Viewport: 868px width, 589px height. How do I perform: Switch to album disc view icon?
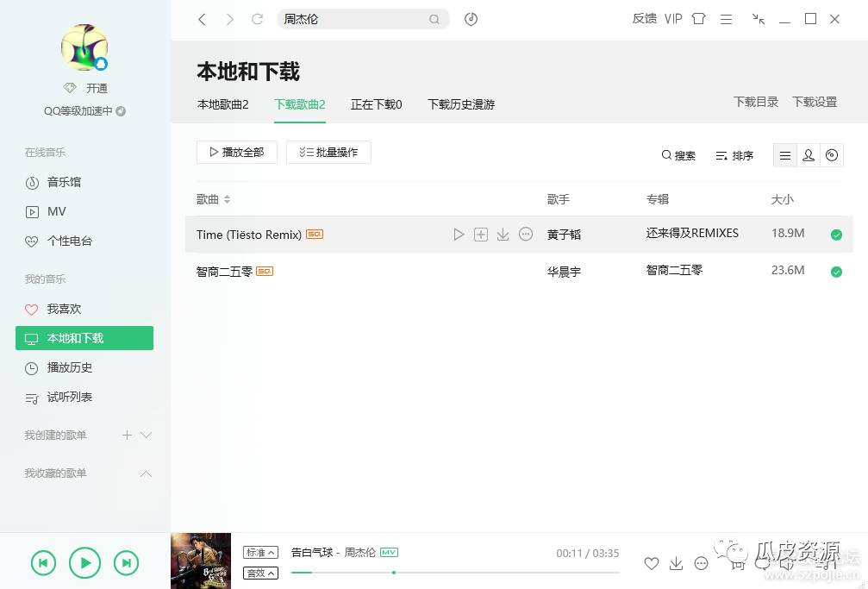coord(832,156)
